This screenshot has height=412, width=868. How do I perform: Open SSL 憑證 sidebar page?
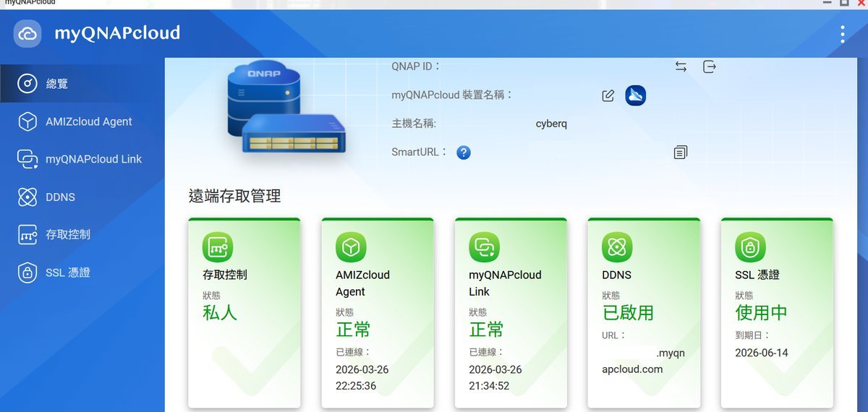pyautogui.click(x=67, y=272)
